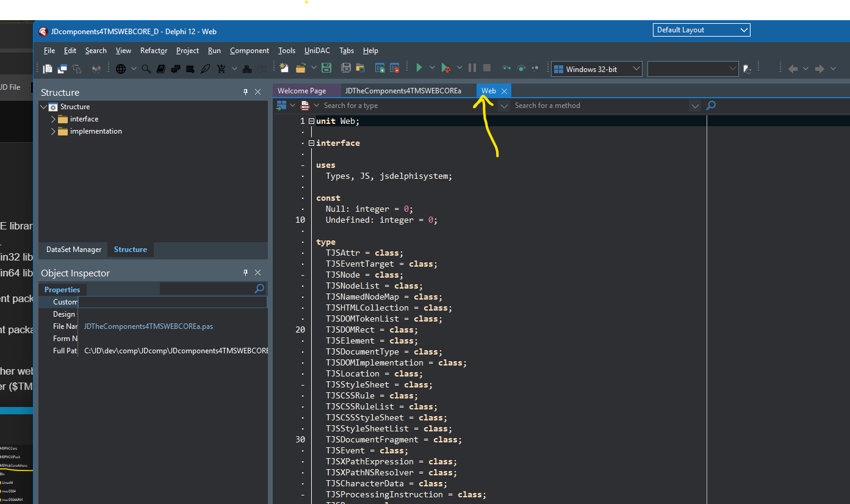This screenshot has height=504, width=850.
Task: Switch to the Welcome Page tab
Action: coord(301,91)
